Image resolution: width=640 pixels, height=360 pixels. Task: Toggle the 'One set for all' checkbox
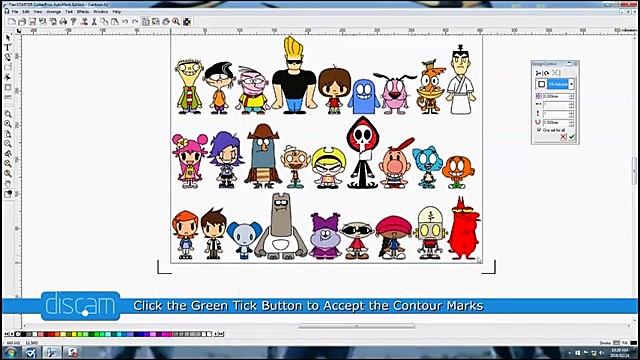[539, 130]
